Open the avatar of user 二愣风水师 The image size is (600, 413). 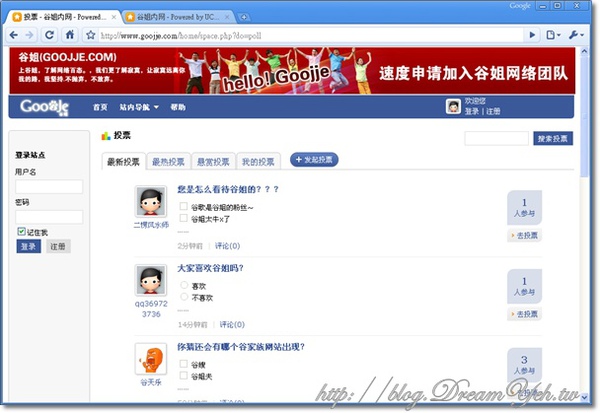click(x=151, y=201)
